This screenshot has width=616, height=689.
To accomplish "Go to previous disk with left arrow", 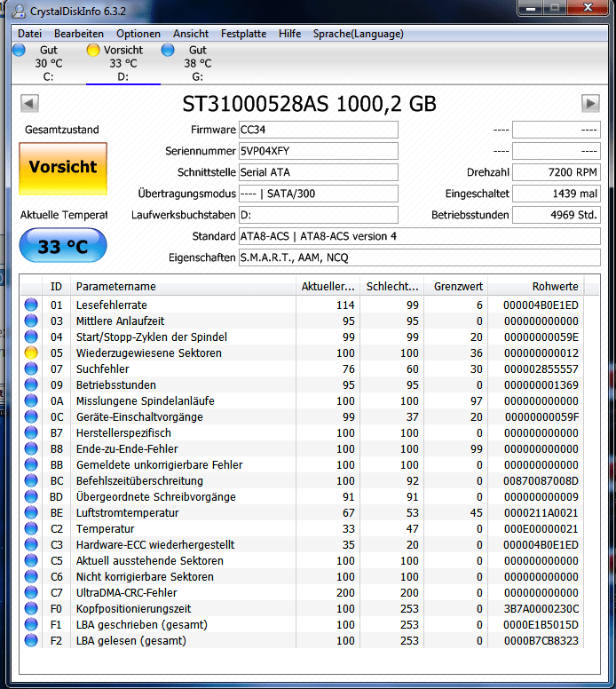I will point(29,104).
